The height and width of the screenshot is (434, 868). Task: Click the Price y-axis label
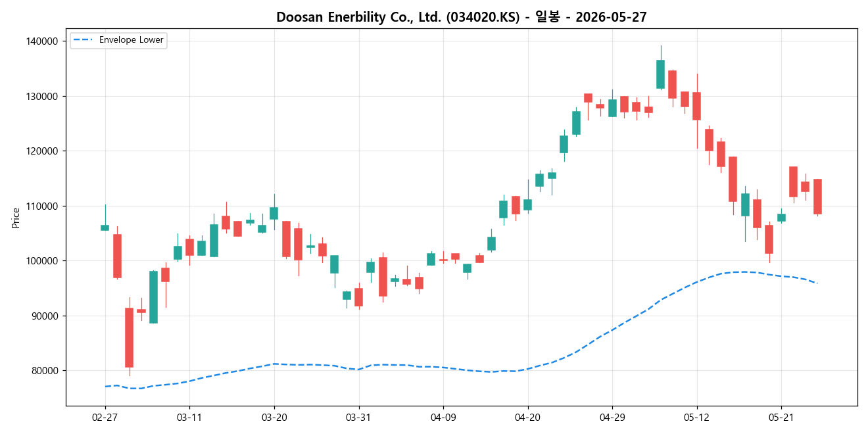click(x=16, y=218)
